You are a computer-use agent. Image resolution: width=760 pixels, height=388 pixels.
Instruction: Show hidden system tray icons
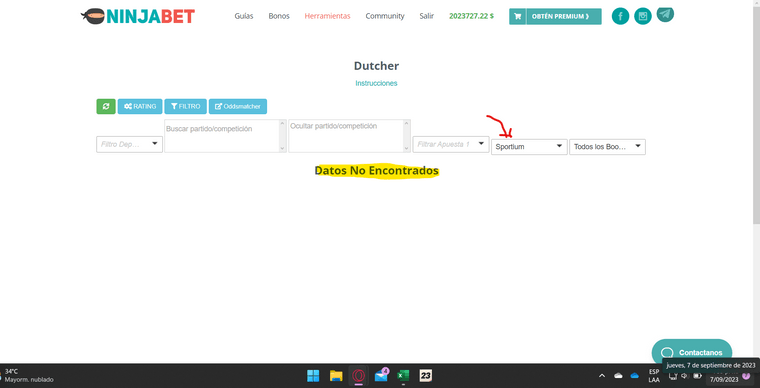[602, 376]
